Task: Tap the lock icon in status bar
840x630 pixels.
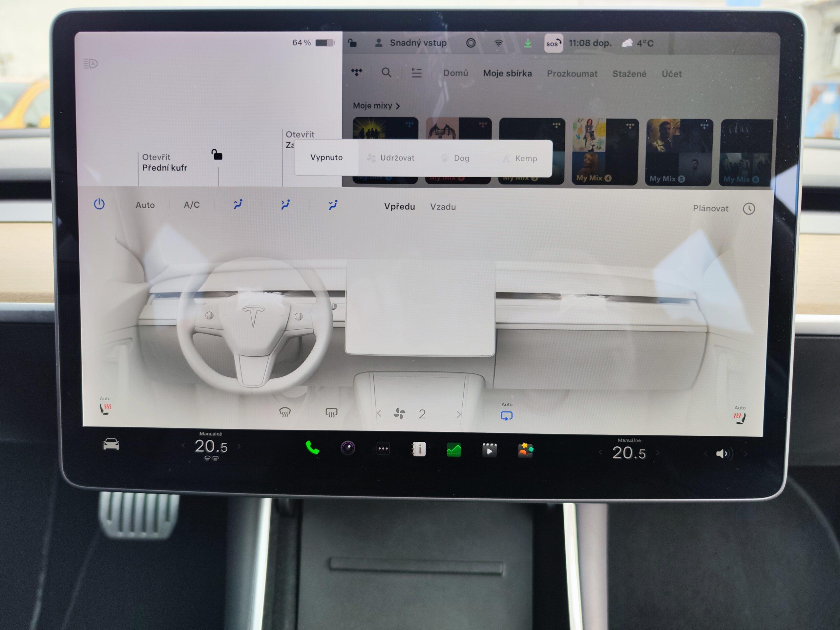Action: pyautogui.click(x=352, y=43)
